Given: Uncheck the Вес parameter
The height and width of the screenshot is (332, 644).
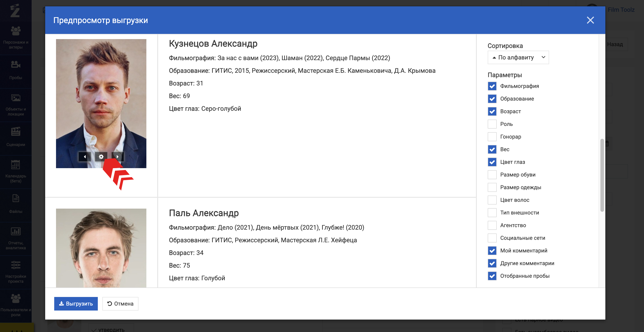Looking at the screenshot, I should coord(492,149).
